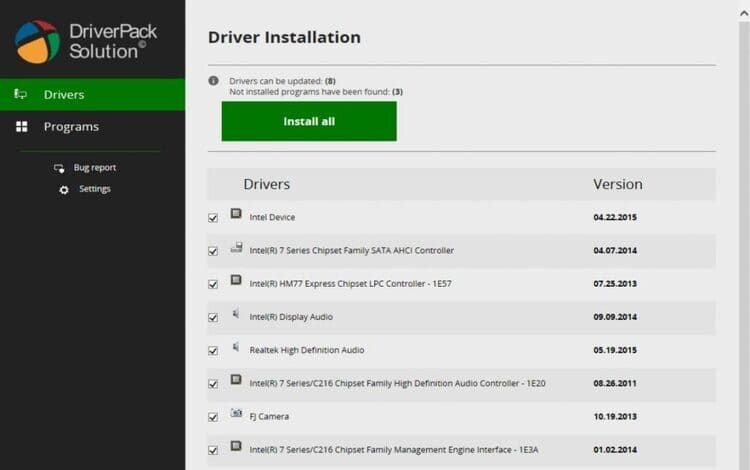750x470 pixels.
Task: Click the Realtek High Definition Audio speaker icon
Action: click(236, 347)
